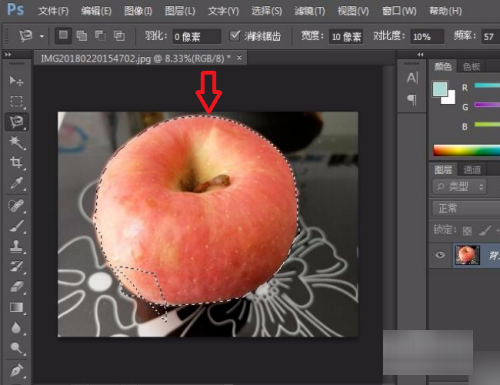Open the 帮助(H) menu
Screen dimensions: 500x385
445,11
